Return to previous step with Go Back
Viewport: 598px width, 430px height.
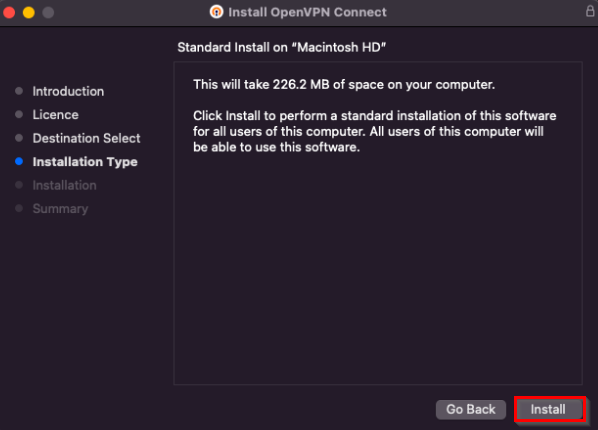coord(471,409)
